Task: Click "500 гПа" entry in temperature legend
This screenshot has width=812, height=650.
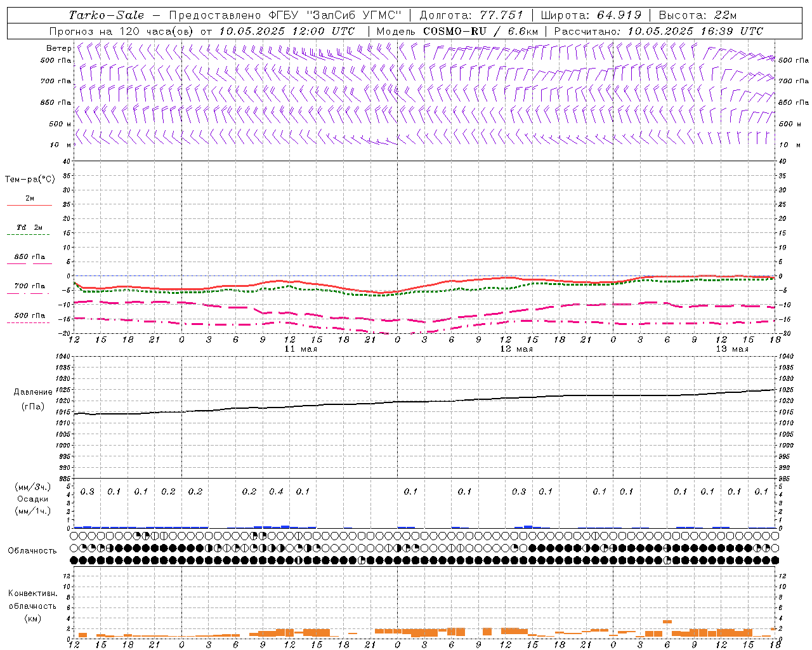Action: click(30, 315)
